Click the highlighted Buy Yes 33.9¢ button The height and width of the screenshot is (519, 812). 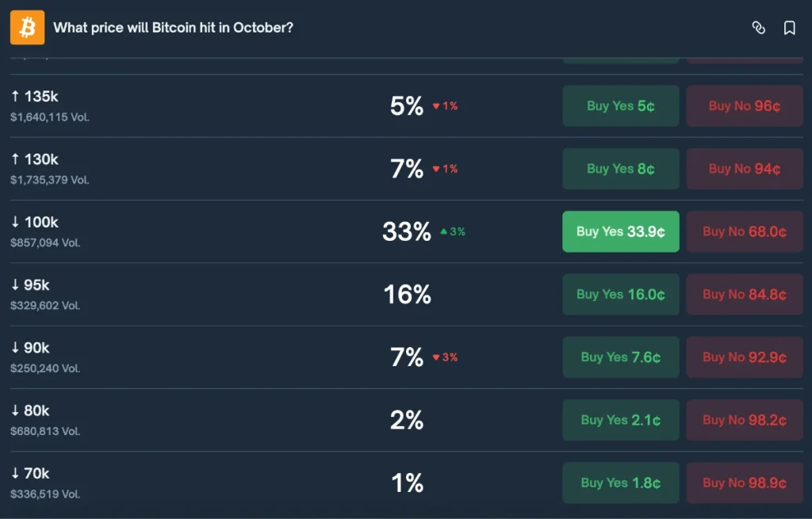point(620,231)
